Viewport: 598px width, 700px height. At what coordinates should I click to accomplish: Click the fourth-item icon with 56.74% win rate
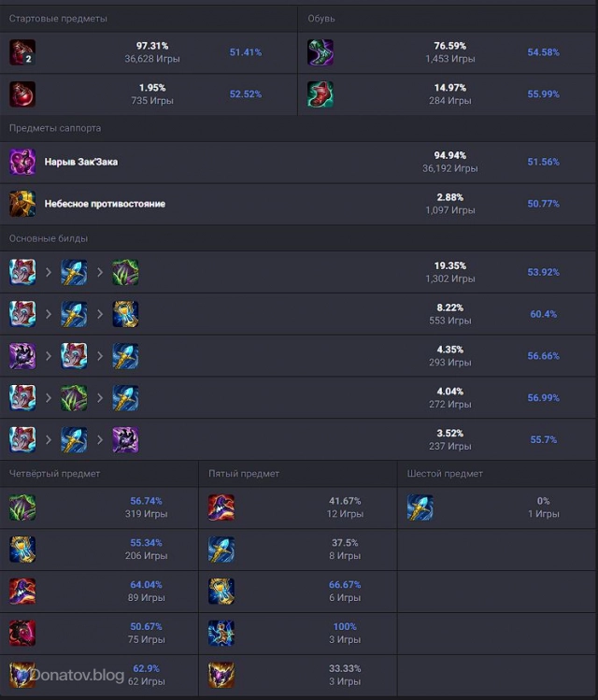pos(22,507)
